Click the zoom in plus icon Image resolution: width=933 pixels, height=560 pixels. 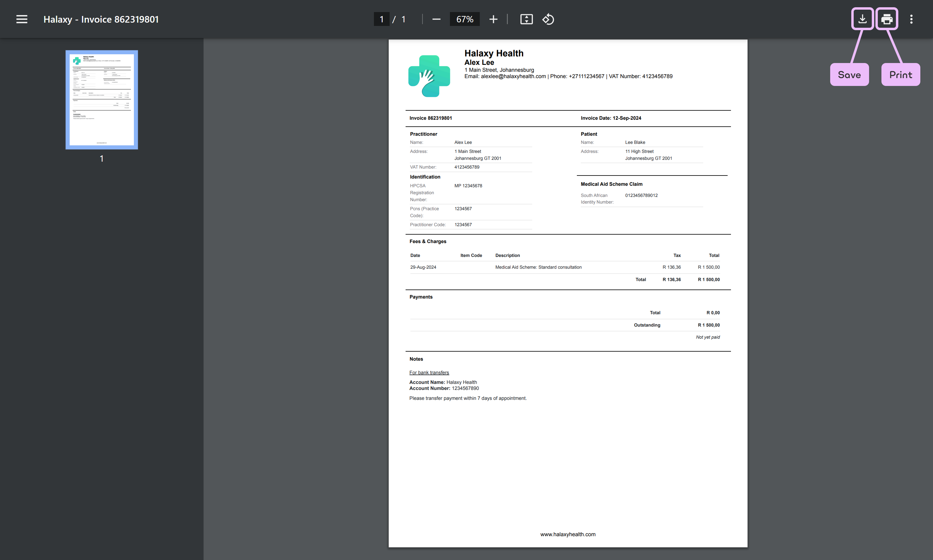point(493,19)
